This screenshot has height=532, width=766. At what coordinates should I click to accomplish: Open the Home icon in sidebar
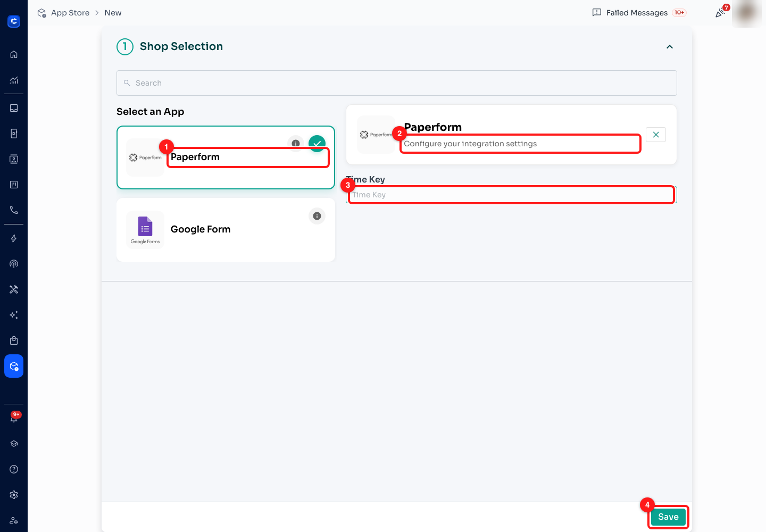coord(14,54)
